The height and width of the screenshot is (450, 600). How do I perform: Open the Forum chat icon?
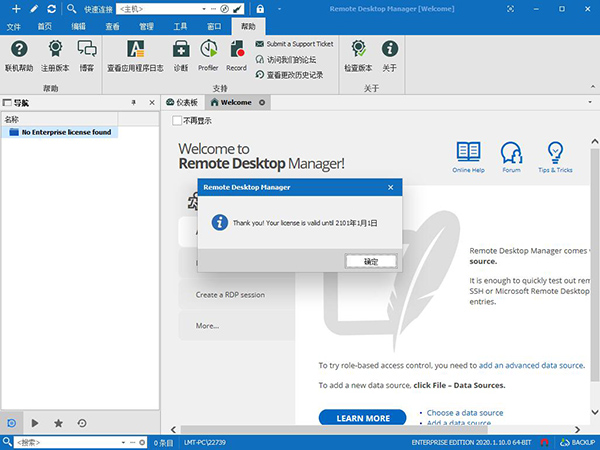click(511, 157)
